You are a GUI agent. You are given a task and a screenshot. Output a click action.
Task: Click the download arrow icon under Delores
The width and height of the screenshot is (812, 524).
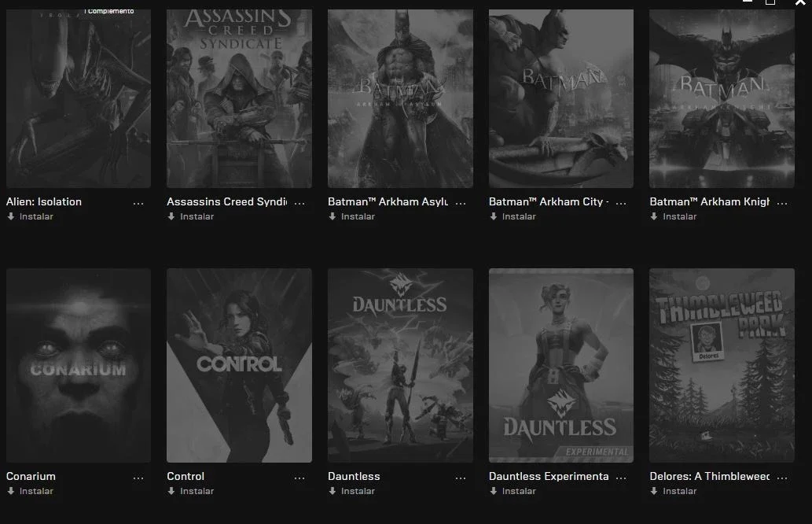pos(654,491)
